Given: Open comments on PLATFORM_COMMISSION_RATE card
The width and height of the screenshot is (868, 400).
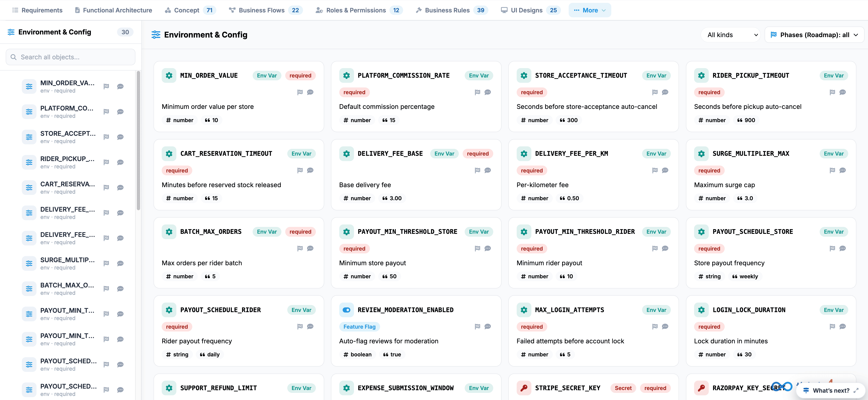Looking at the screenshot, I should [488, 92].
